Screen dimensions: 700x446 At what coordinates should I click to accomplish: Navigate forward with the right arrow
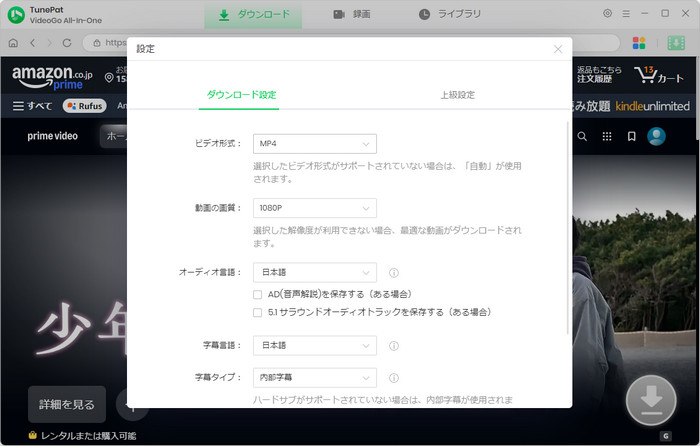coord(49,43)
